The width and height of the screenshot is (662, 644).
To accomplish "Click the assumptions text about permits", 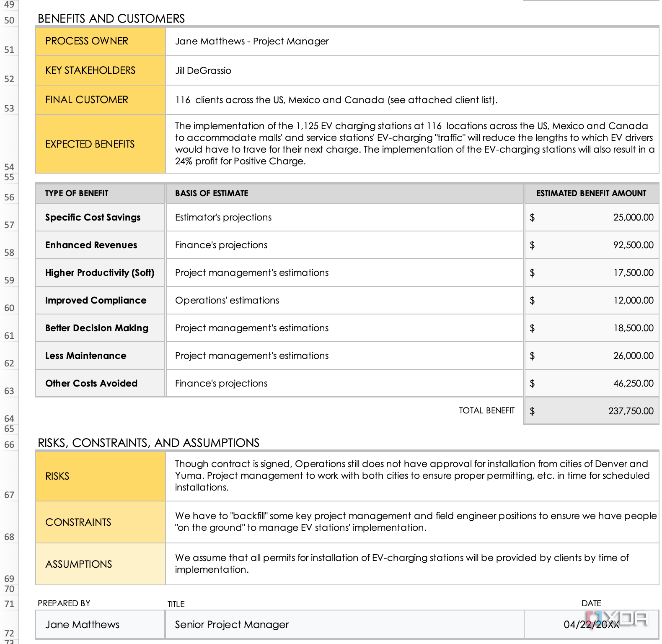I will [x=412, y=564].
